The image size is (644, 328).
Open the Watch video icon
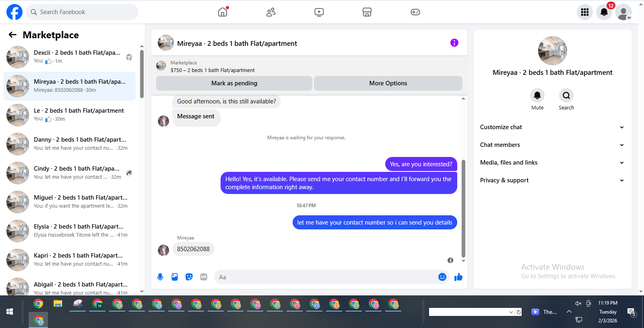pyautogui.click(x=319, y=12)
